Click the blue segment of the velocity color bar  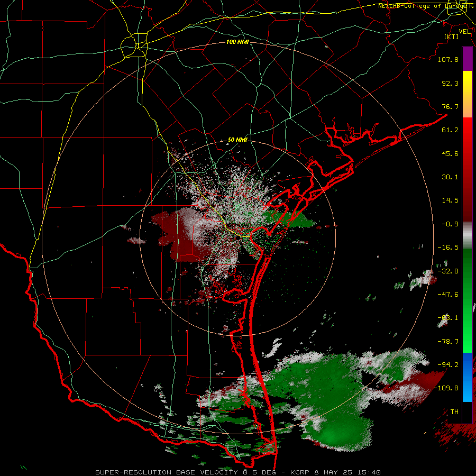point(467,377)
